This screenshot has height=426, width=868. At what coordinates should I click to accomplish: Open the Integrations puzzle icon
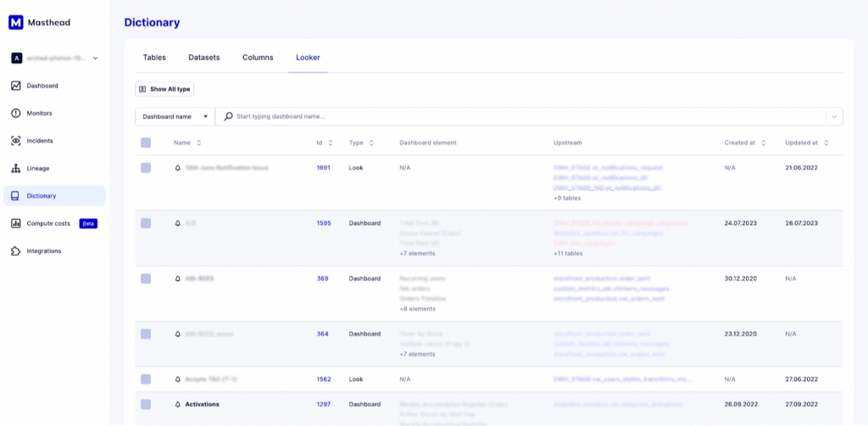tap(16, 251)
